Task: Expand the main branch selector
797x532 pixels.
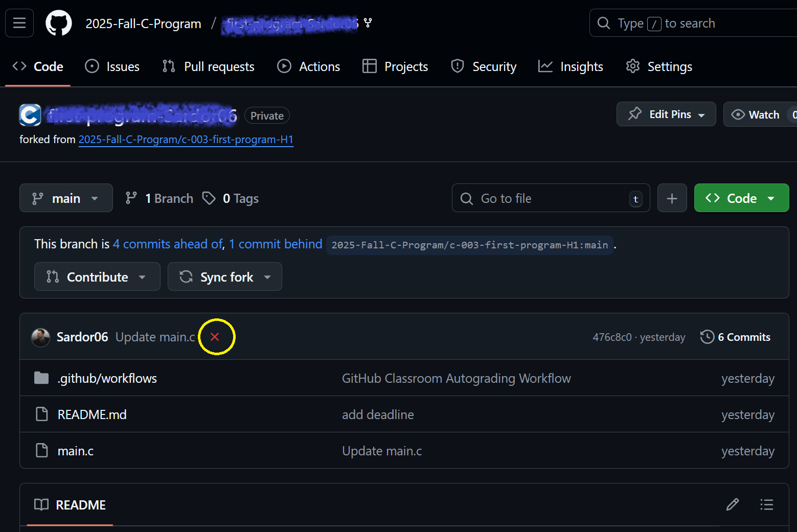Action: point(66,198)
